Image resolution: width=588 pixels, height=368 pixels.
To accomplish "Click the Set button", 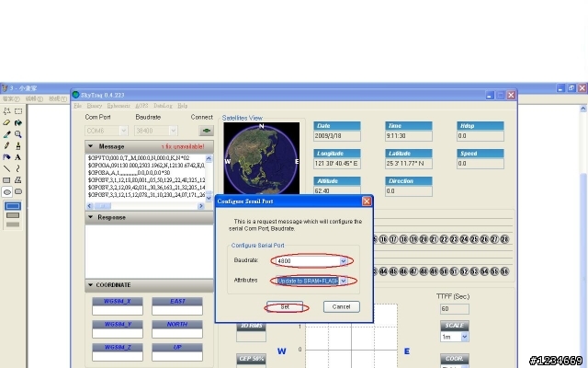I will point(285,306).
